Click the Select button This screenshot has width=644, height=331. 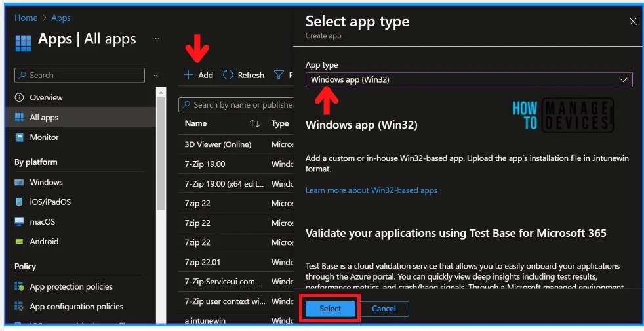pos(331,309)
